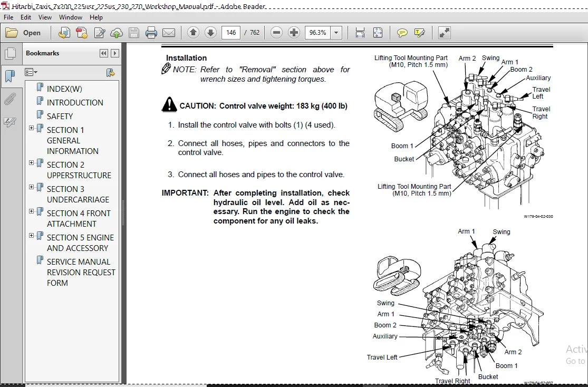Expand SECTION 5 ENGINE AND ACCESSORY bookmark
Image resolution: width=588 pixels, height=387 pixels.
point(32,236)
